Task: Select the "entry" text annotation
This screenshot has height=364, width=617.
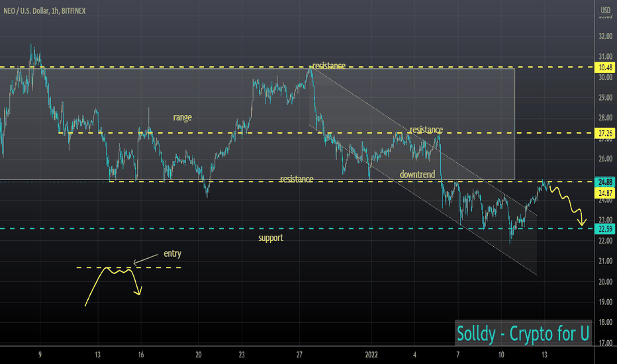Action: click(172, 253)
